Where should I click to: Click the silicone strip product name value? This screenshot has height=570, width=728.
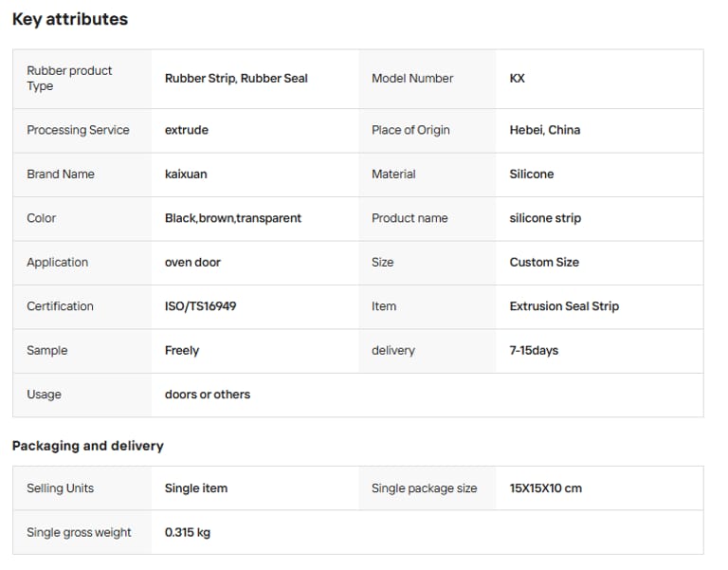[545, 218]
